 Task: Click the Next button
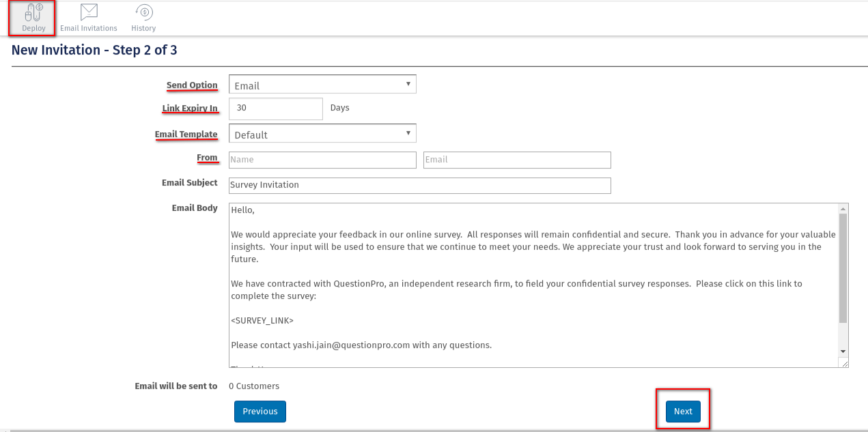[x=682, y=411]
